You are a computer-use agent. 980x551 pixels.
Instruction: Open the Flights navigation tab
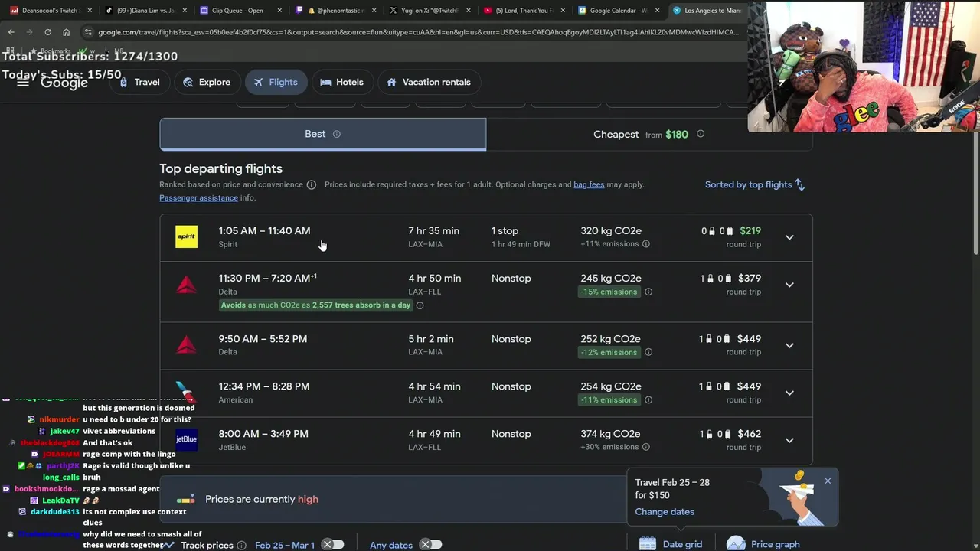click(276, 82)
